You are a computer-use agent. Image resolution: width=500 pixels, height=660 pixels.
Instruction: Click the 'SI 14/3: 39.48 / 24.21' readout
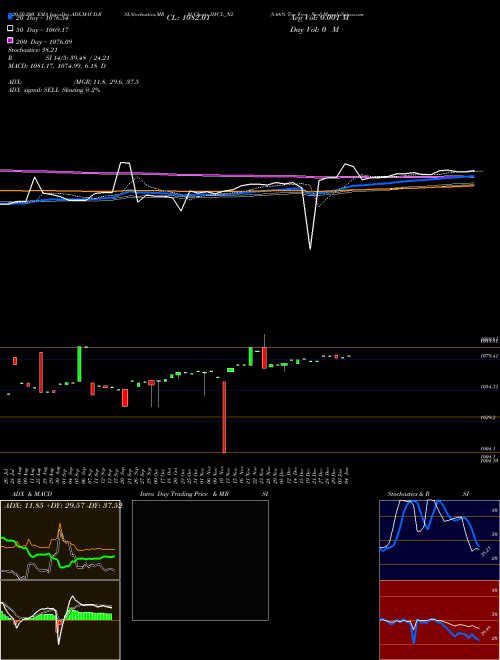[77, 58]
